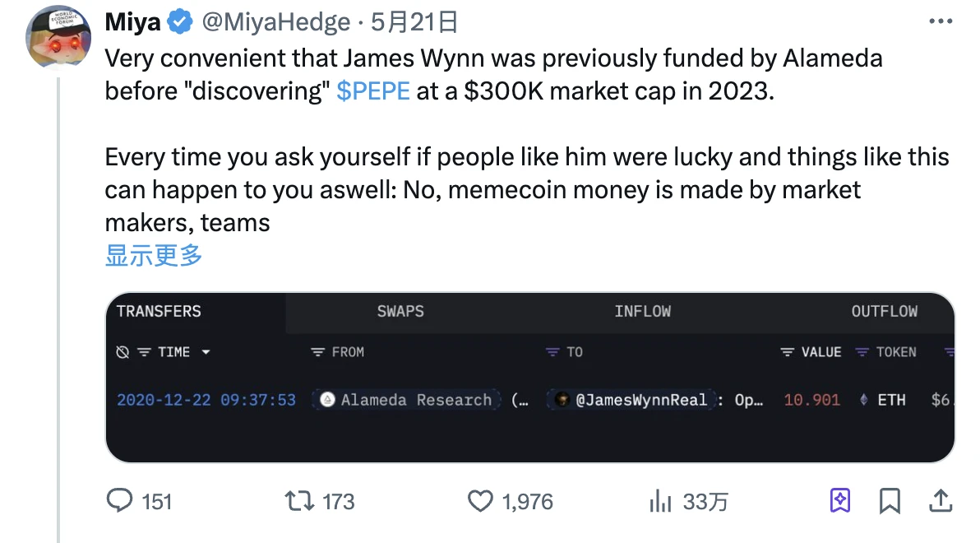The width and height of the screenshot is (980, 543).
Task: Click the $PEPE cashtag link
Action: pyautogui.click(x=372, y=90)
